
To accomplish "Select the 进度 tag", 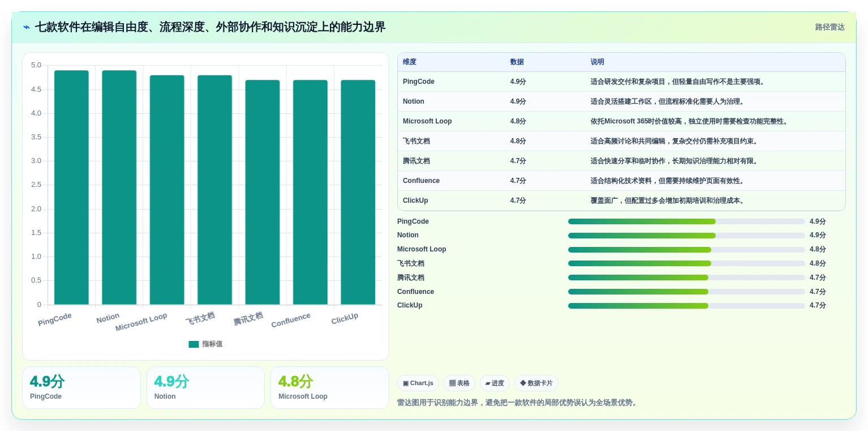I will tap(495, 383).
